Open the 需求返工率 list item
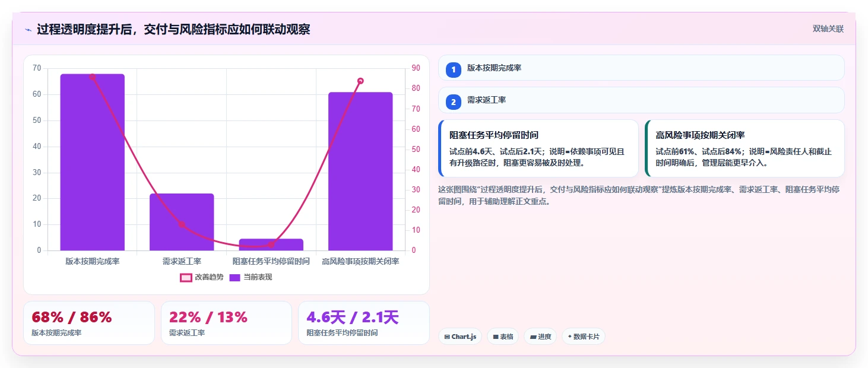Screen dimensions: 868x368 641,100
